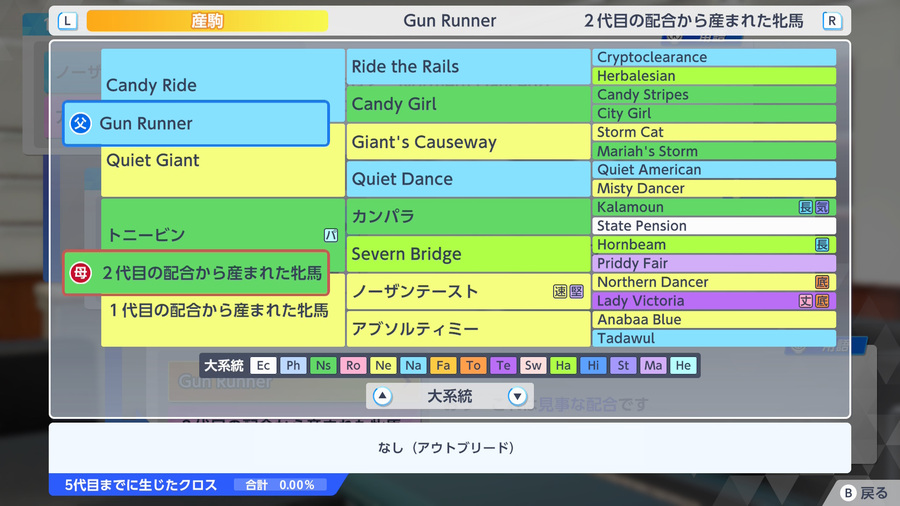Click the Ro lineage color swatch

(x=353, y=365)
